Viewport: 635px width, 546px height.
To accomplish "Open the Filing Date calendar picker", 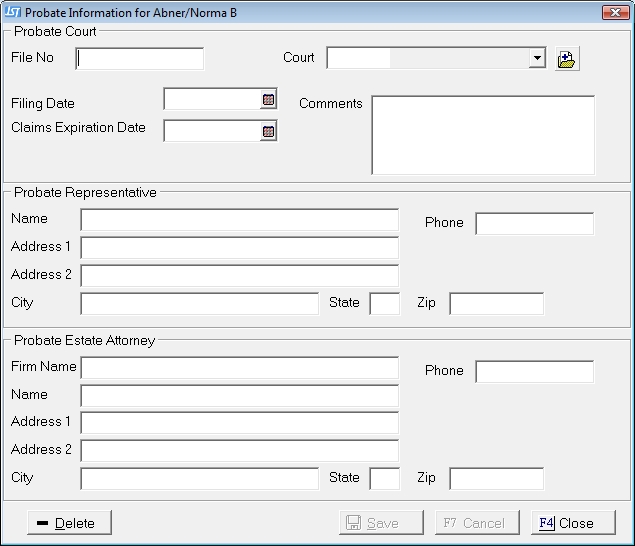I will (268, 100).
